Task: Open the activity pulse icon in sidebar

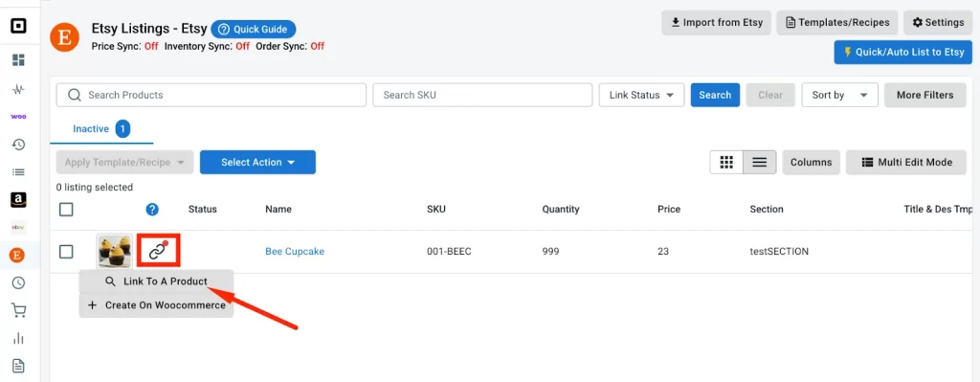Action: point(19,89)
